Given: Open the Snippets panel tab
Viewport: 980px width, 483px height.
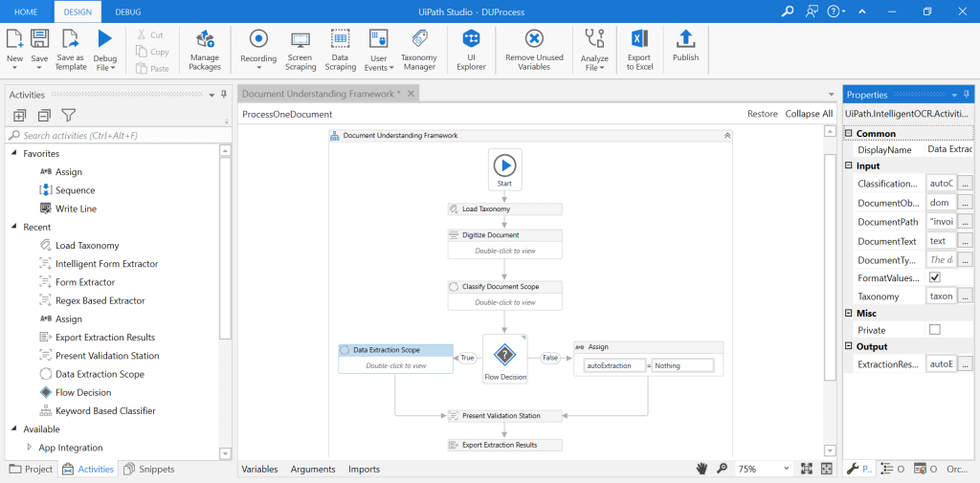Looking at the screenshot, I should coord(148,470).
